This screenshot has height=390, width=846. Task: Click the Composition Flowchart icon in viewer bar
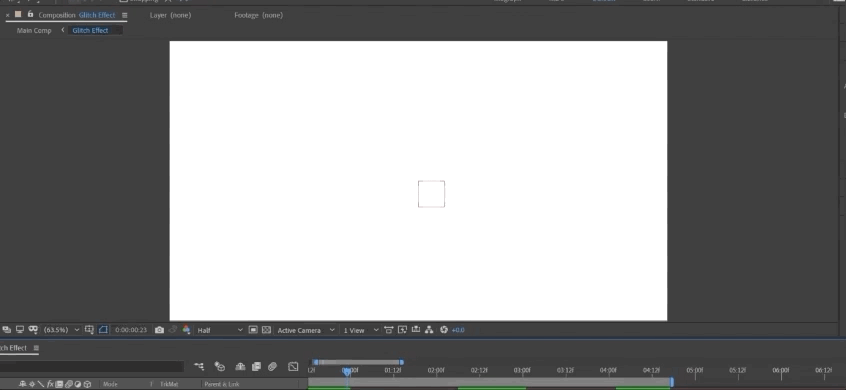point(429,330)
